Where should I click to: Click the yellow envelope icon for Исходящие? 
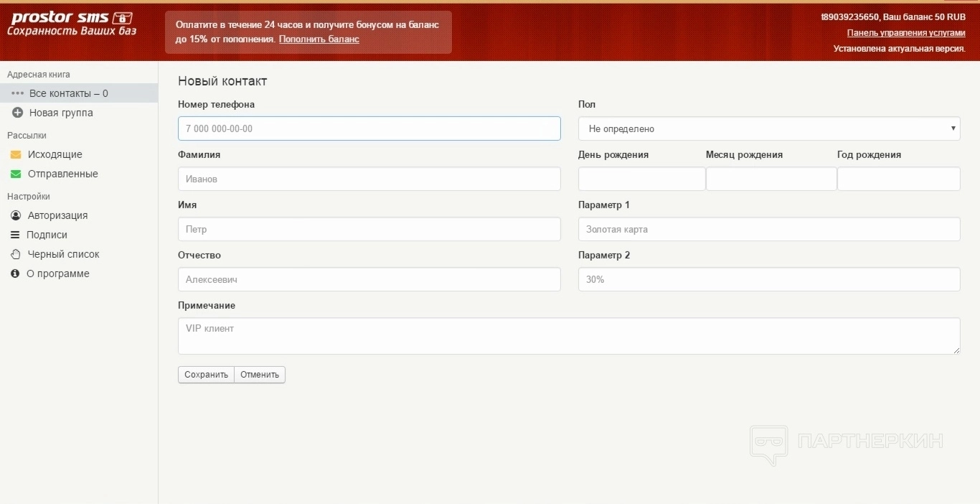tap(16, 154)
